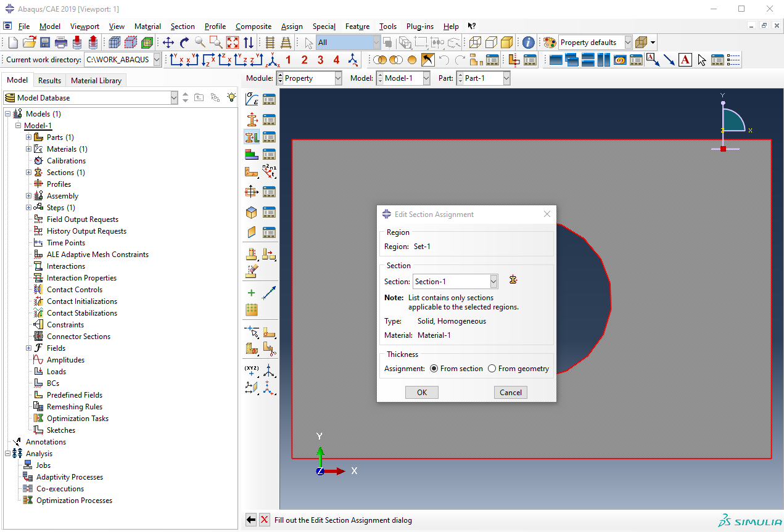Click the Create Material tool icon

[252, 99]
